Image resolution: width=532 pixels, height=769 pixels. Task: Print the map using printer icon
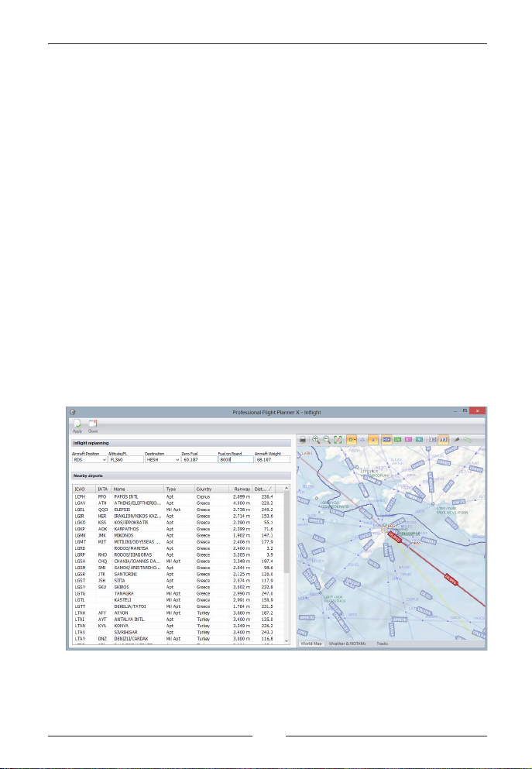pyautogui.click(x=303, y=440)
